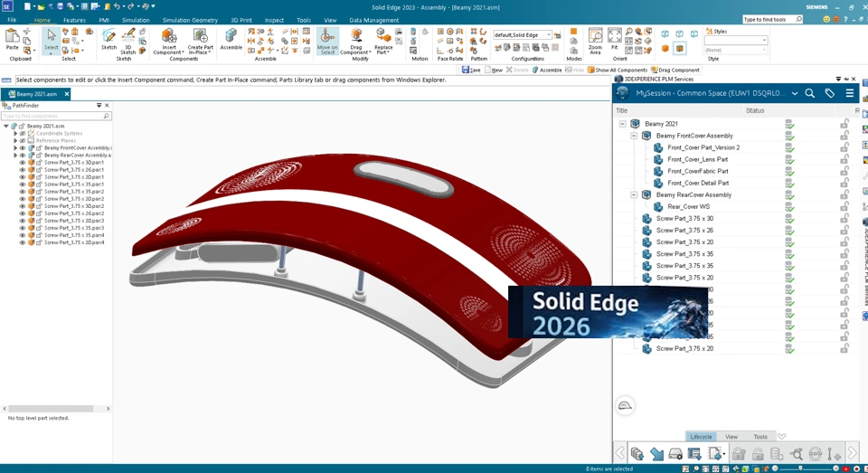
Task: Click the search magnifier in 3DEXPERIENCE panel
Action: click(810, 93)
